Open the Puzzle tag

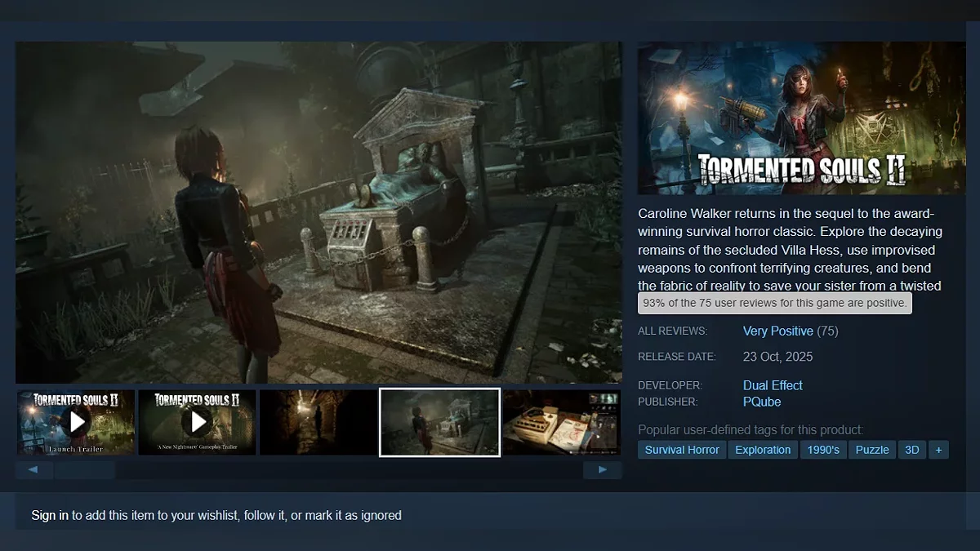point(871,450)
